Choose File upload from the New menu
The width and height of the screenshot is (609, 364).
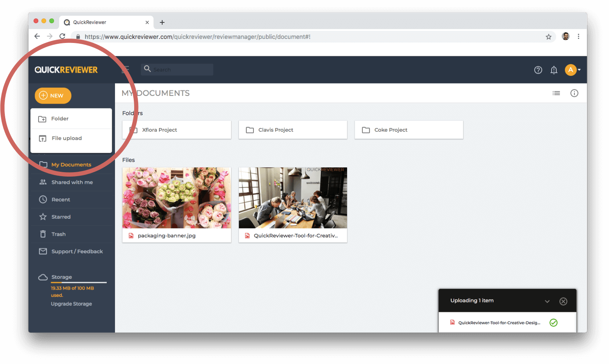71,138
